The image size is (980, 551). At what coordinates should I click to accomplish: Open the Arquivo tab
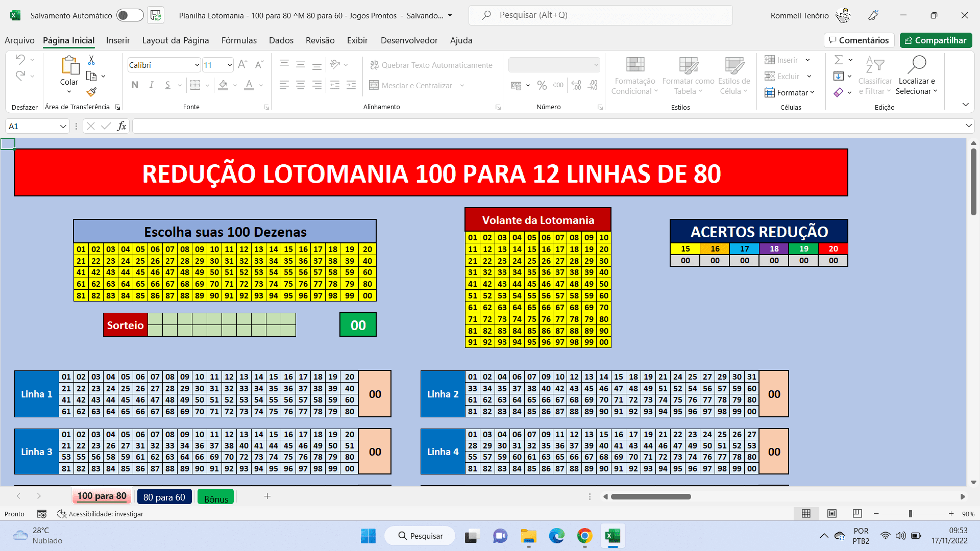pyautogui.click(x=19, y=40)
